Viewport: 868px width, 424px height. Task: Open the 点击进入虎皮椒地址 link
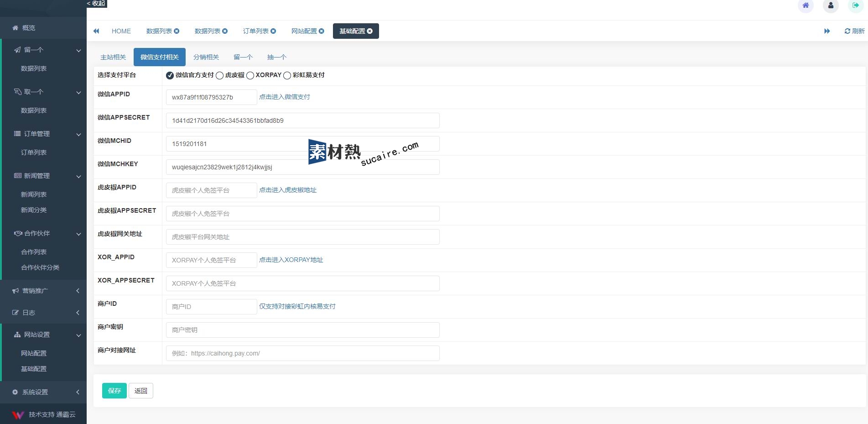click(x=288, y=190)
